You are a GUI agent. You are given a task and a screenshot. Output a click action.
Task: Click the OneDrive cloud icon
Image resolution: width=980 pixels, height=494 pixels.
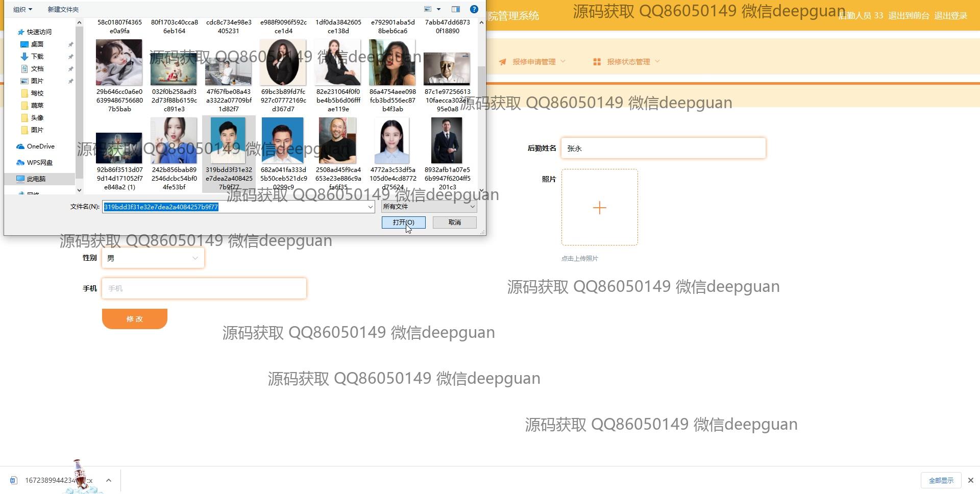[20, 146]
